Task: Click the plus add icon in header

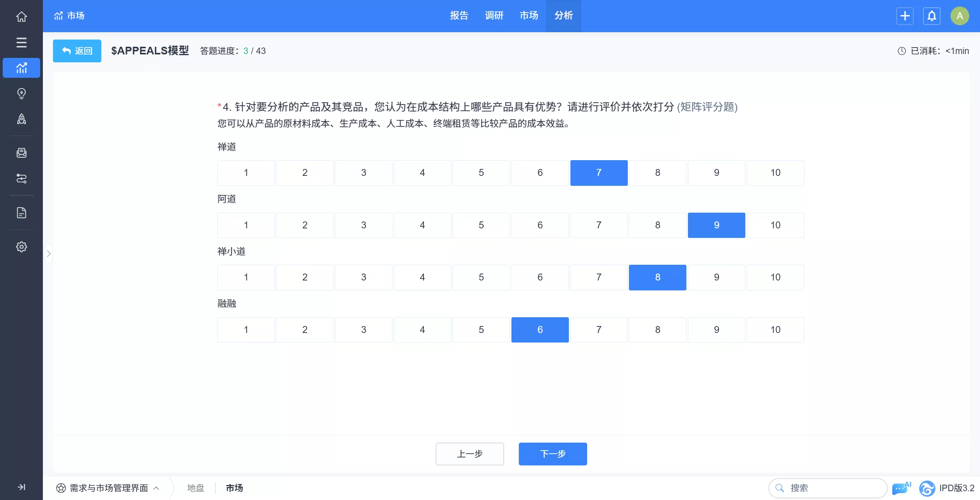Action: click(905, 16)
